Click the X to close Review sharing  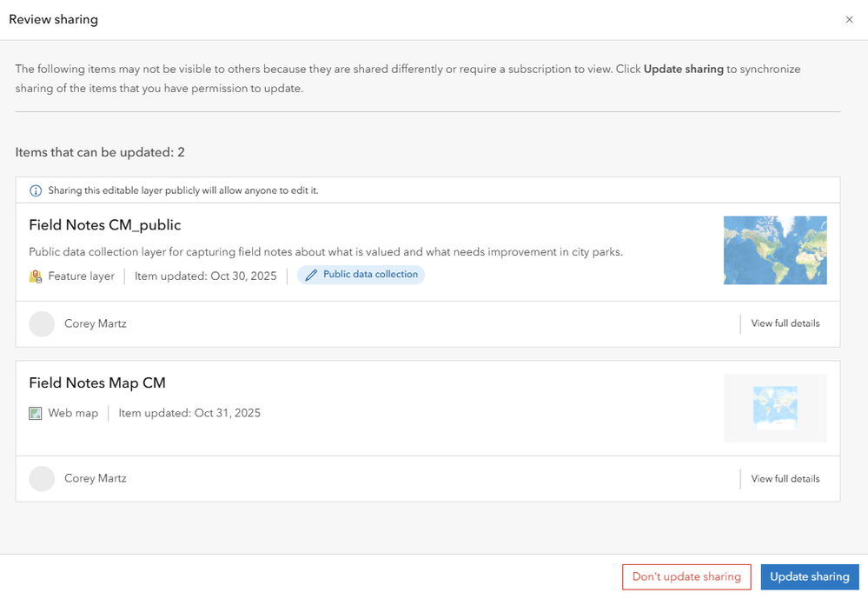coord(850,19)
